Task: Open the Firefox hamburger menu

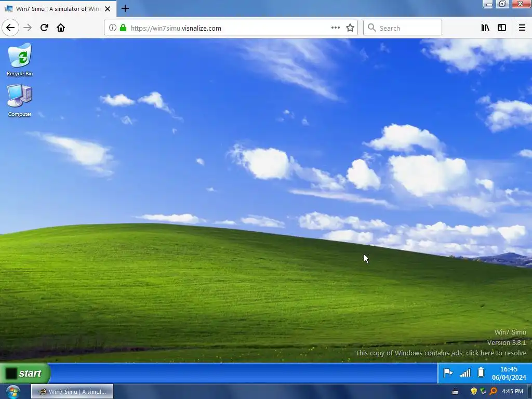Action: [x=522, y=28]
